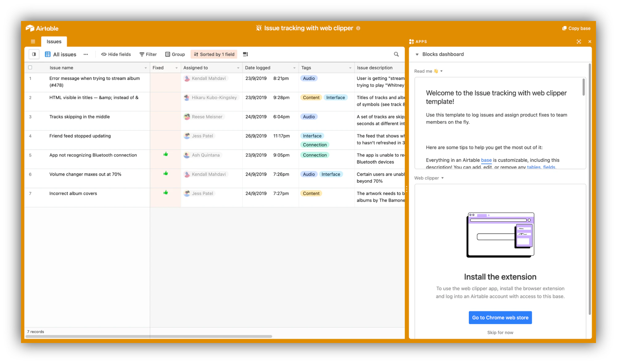The width and height of the screenshot is (617, 364).
Task: Uncheck Fixed for Incorrect album covers
Action: point(166,192)
